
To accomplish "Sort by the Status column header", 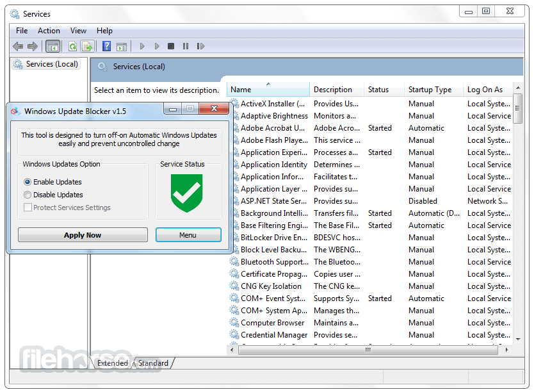I will (384, 89).
